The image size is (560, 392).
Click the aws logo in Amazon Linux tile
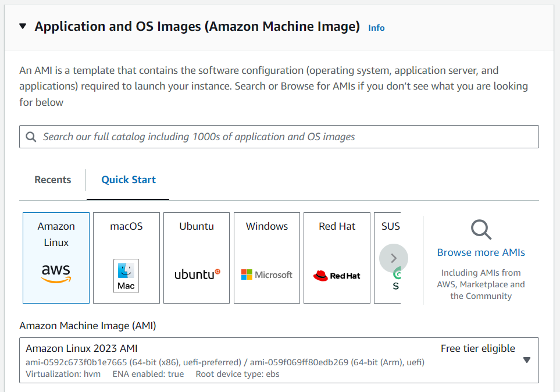pos(56,273)
